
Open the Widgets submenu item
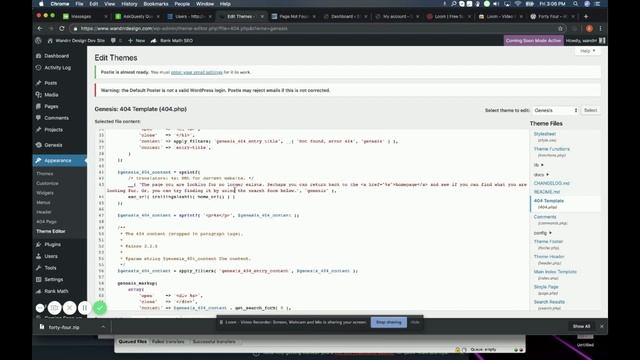pos(45,193)
